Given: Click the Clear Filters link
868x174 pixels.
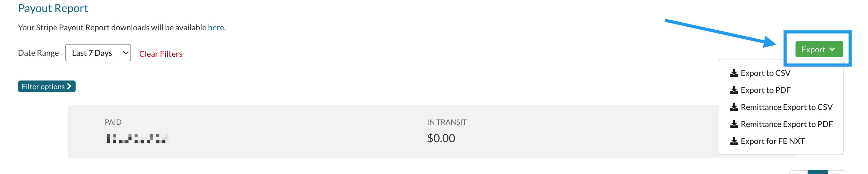Looking at the screenshot, I should (x=161, y=54).
